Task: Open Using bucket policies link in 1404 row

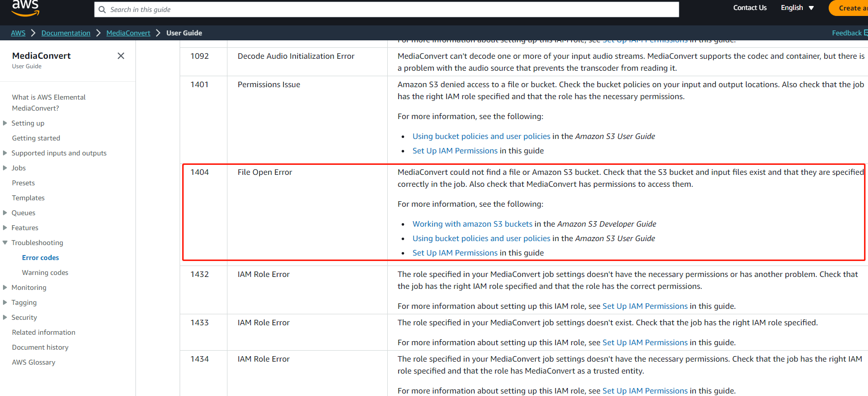Action: tap(481, 238)
